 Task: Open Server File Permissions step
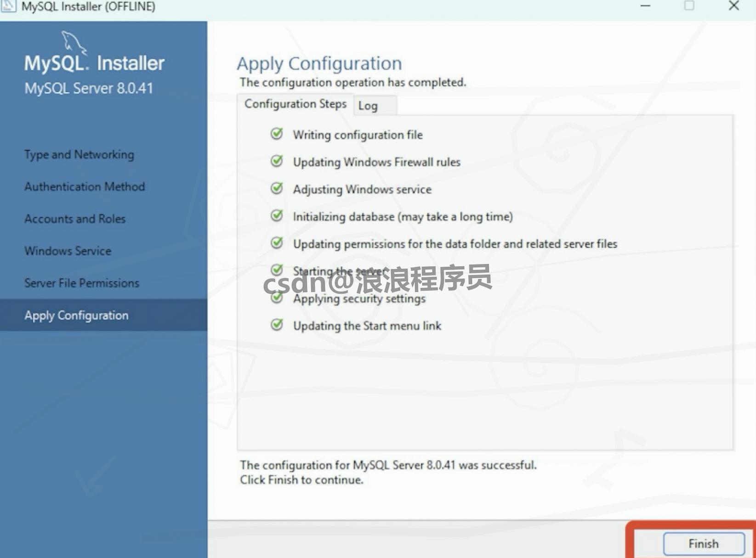point(82,283)
